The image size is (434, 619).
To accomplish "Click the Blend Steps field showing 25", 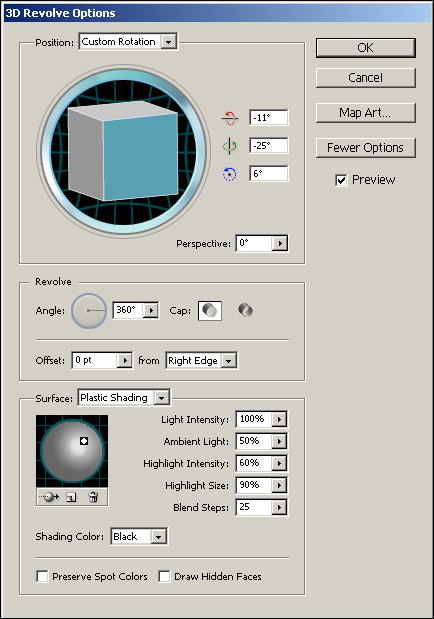I will [254, 507].
